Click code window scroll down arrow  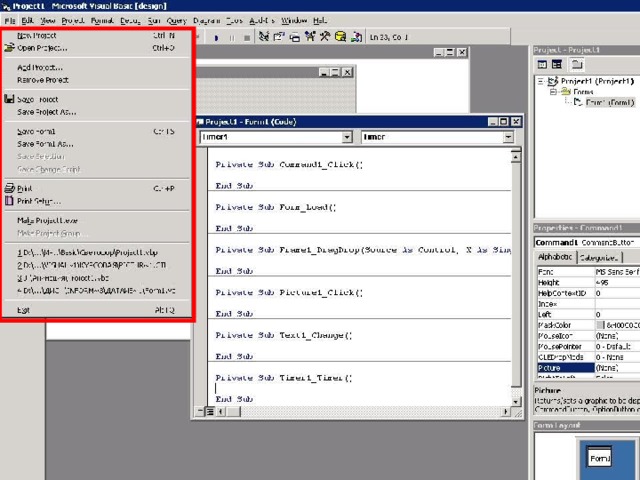coord(516,402)
